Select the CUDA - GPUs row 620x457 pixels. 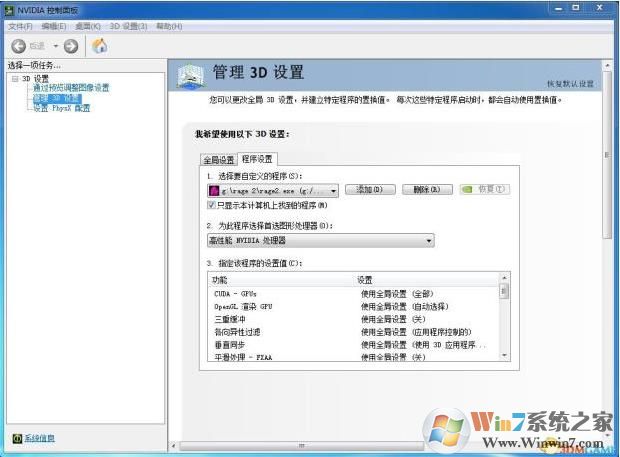(x=353, y=294)
